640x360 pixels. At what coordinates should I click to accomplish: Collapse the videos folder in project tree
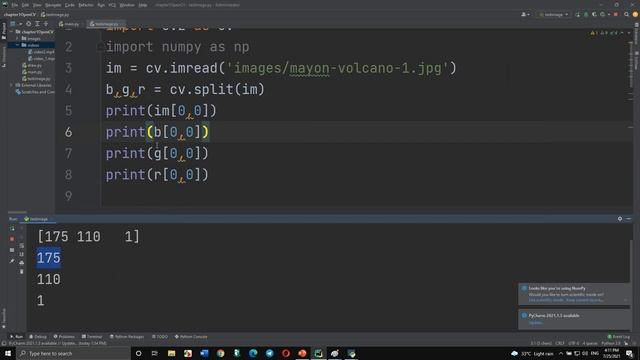(18, 45)
